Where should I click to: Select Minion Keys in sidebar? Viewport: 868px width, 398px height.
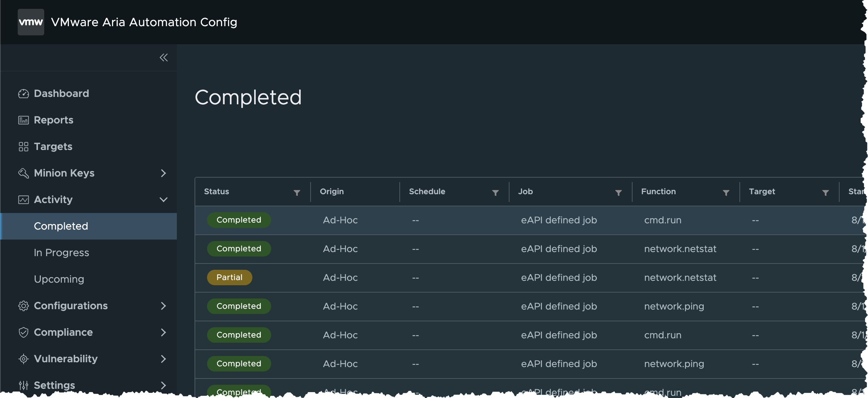pyautogui.click(x=64, y=173)
